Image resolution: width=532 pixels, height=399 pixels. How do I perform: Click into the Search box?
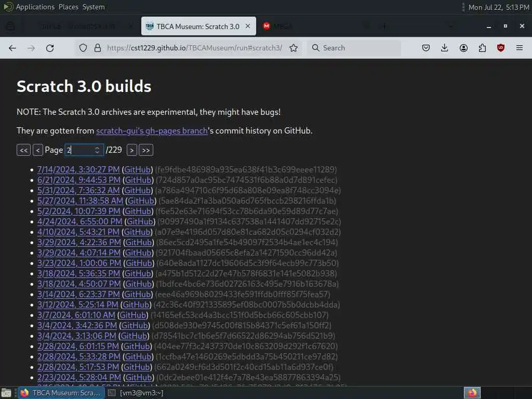pos(354,48)
